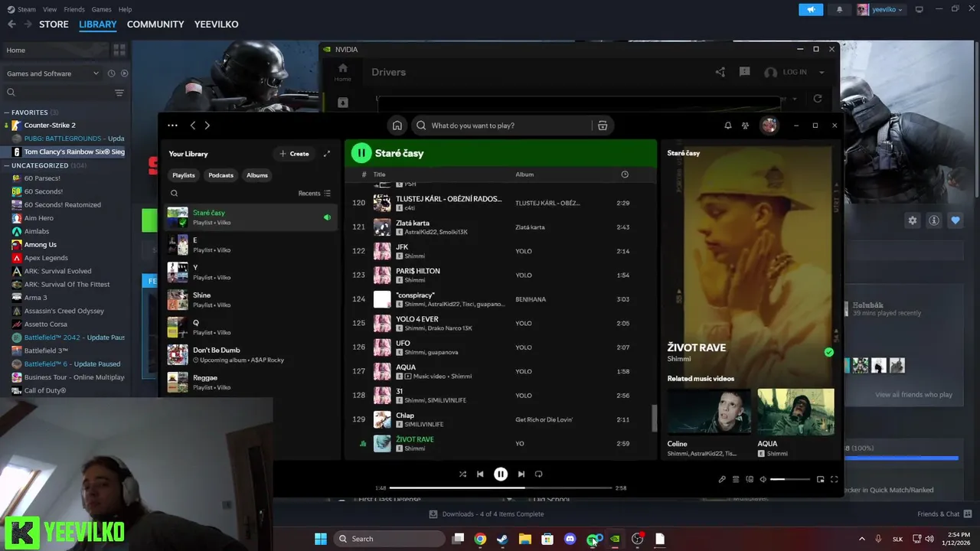The image size is (980, 551).
Task: Open Steam library filter options icon
Action: (x=119, y=93)
